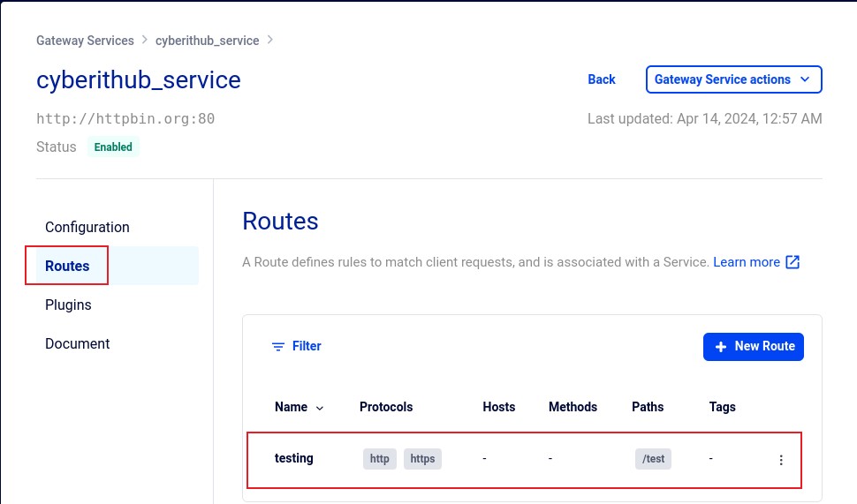The height and width of the screenshot is (504, 857).
Task: Go to the Plugins section
Action: click(x=68, y=305)
